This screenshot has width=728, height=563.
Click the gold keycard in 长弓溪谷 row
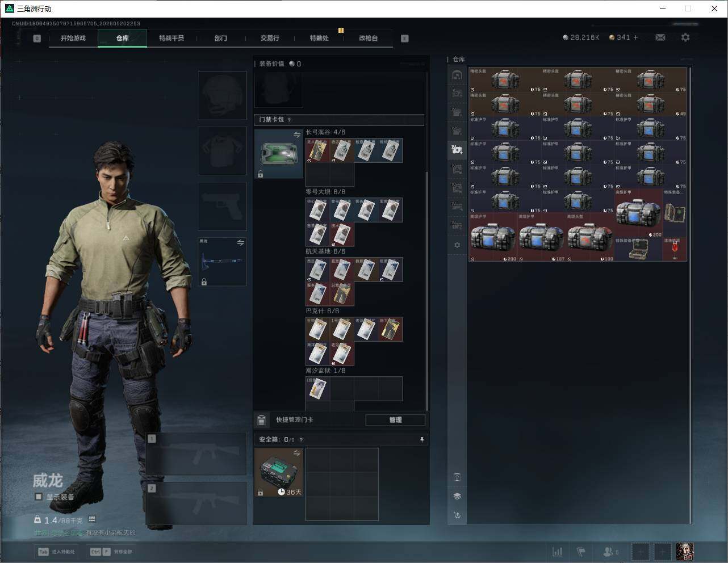[318, 150]
